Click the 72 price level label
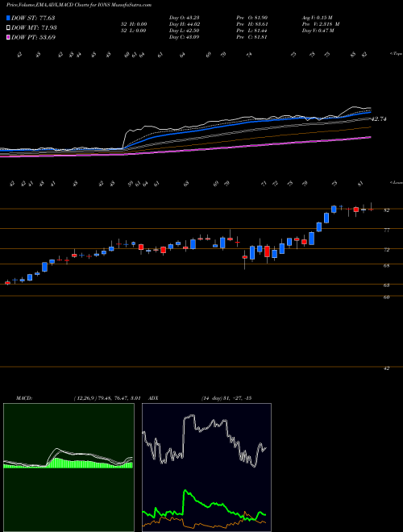403x532 pixels. coord(386,250)
